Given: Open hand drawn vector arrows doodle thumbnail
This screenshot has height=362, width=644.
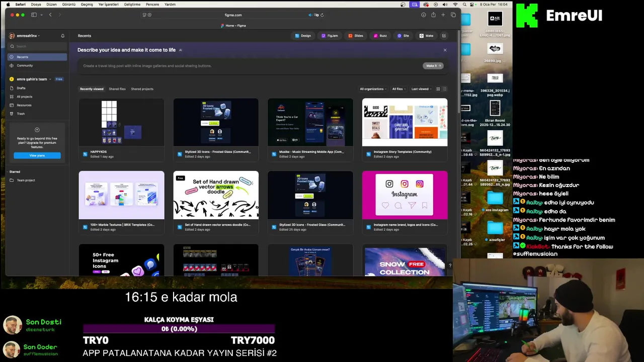Looking at the screenshot, I should tap(216, 195).
